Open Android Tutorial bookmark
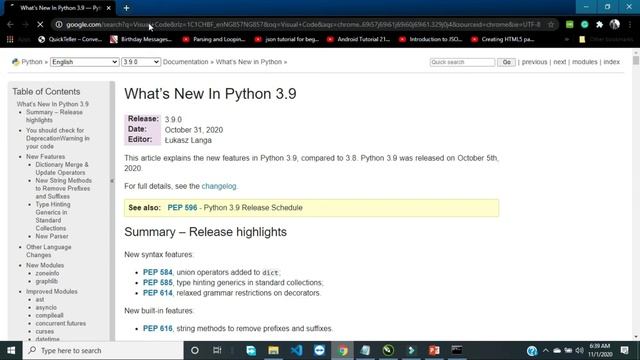The height and width of the screenshot is (360, 640). pos(358,39)
